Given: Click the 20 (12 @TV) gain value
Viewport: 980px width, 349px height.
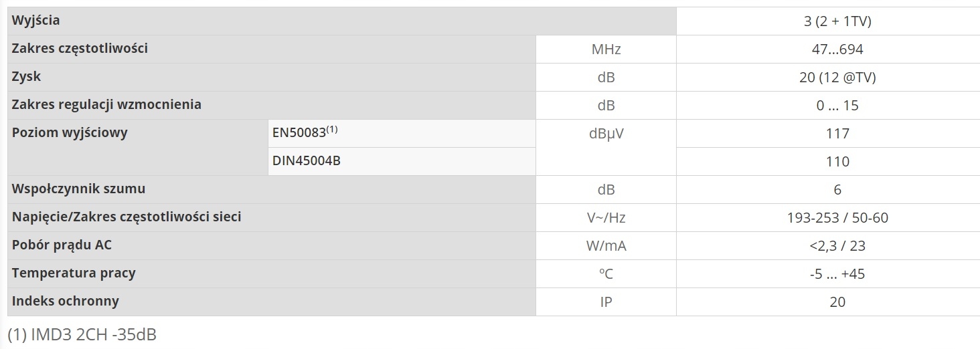Looking at the screenshot, I should click(837, 78).
